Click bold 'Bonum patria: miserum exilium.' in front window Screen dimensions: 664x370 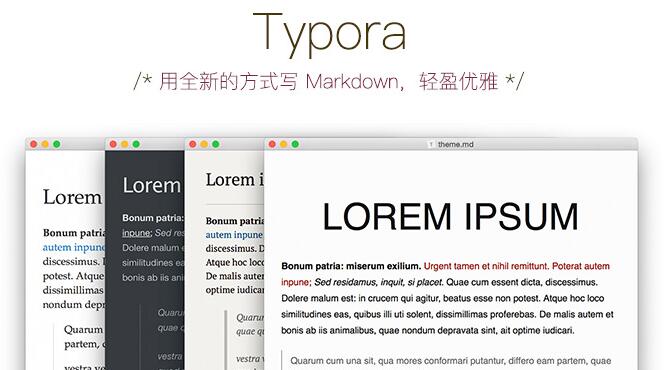pyautogui.click(x=351, y=266)
